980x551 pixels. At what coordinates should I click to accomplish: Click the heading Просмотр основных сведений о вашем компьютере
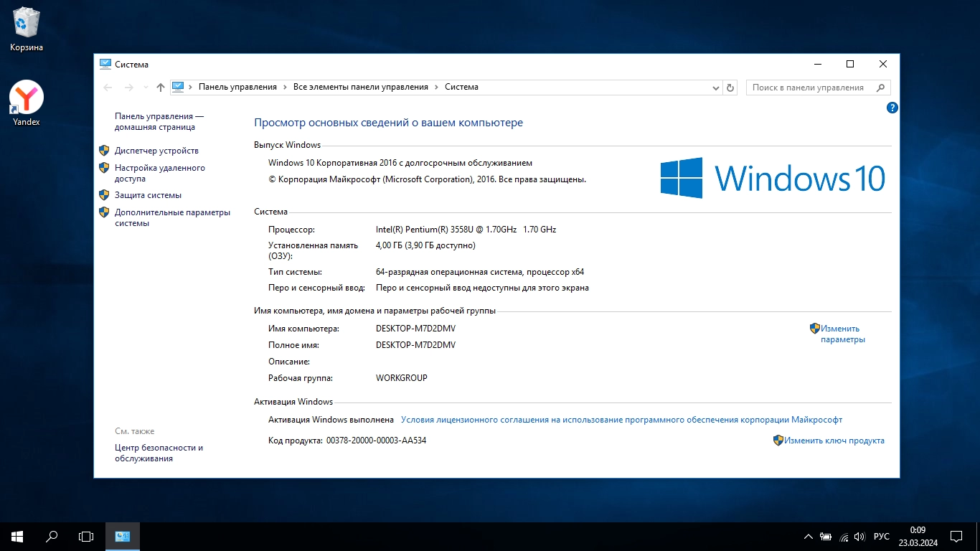389,123
